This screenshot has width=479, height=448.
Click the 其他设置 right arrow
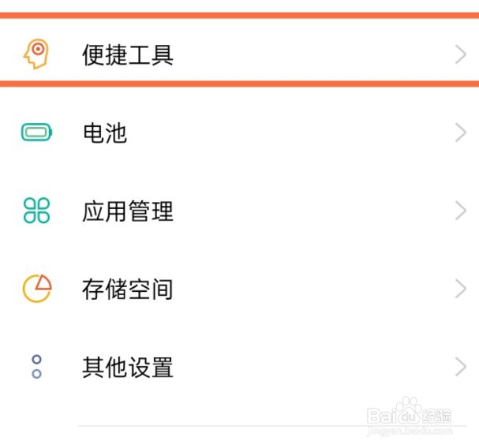click(461, 367)
